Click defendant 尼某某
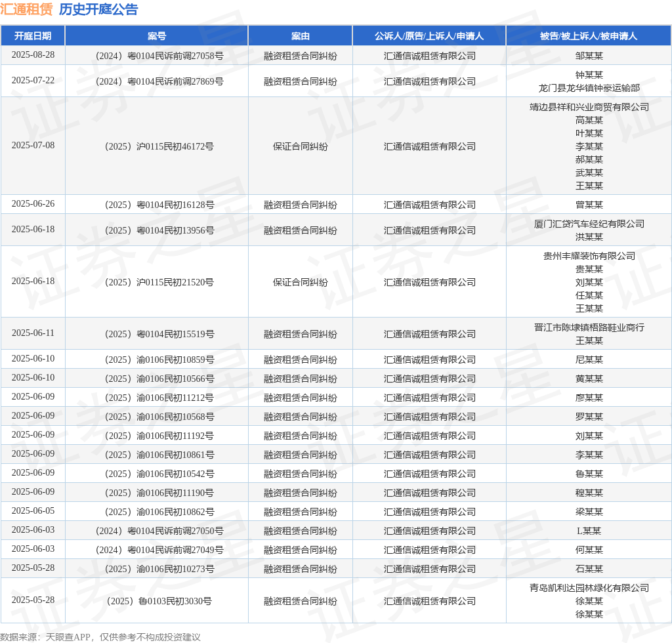This screenshot has height=643, width=672. point(589,360)
